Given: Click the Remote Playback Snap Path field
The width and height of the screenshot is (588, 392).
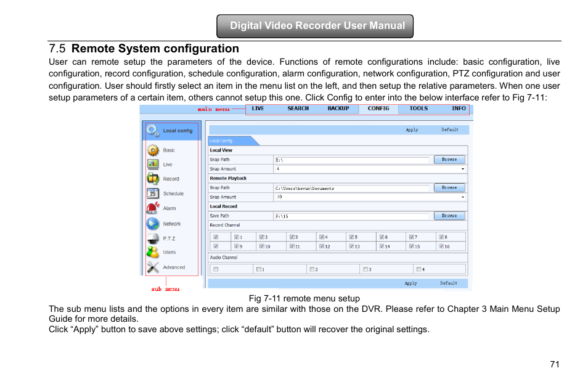Looking at the screenshot, I should pos(352,188).
